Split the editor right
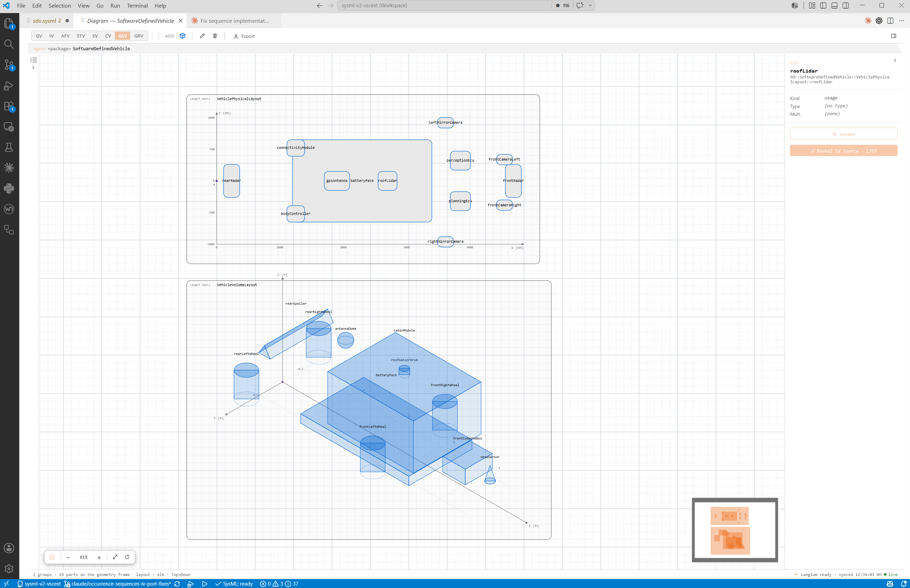 tap(890, 21)
